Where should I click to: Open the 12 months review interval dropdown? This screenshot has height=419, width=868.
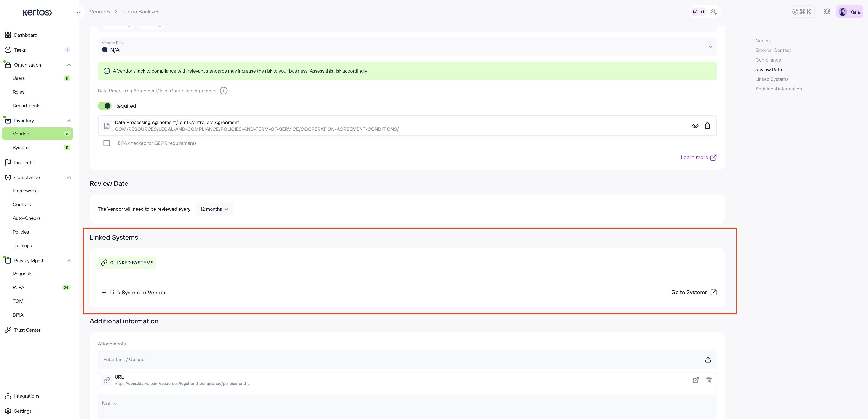[214, 209]
